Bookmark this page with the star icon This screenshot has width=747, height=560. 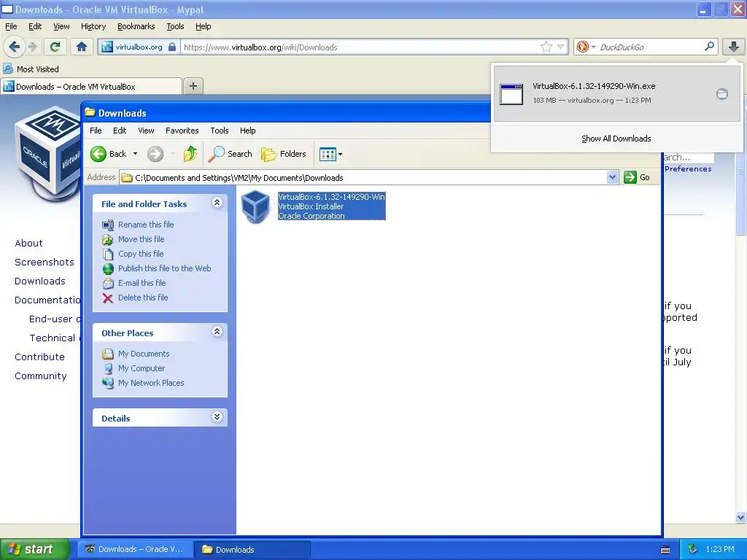click(546, 47)
